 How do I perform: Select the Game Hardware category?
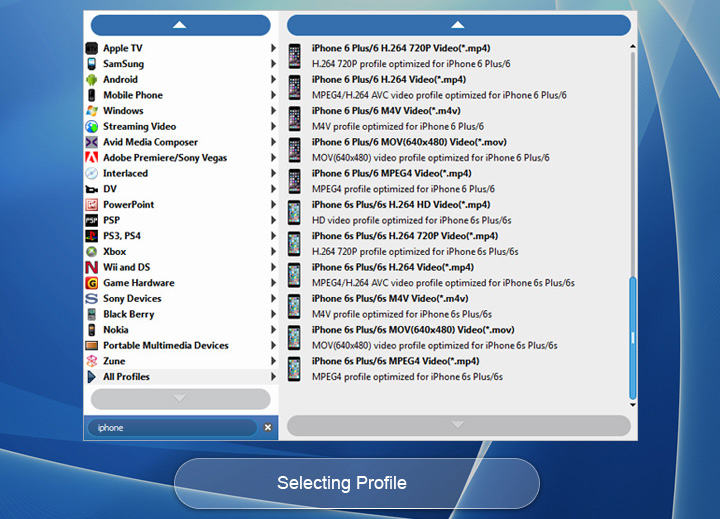[181, 283]
